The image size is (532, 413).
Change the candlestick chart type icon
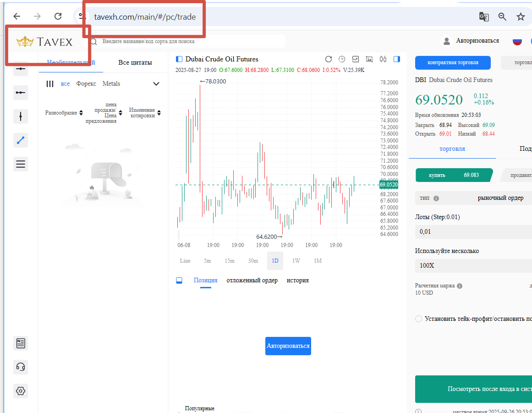(x=383, y=59)
